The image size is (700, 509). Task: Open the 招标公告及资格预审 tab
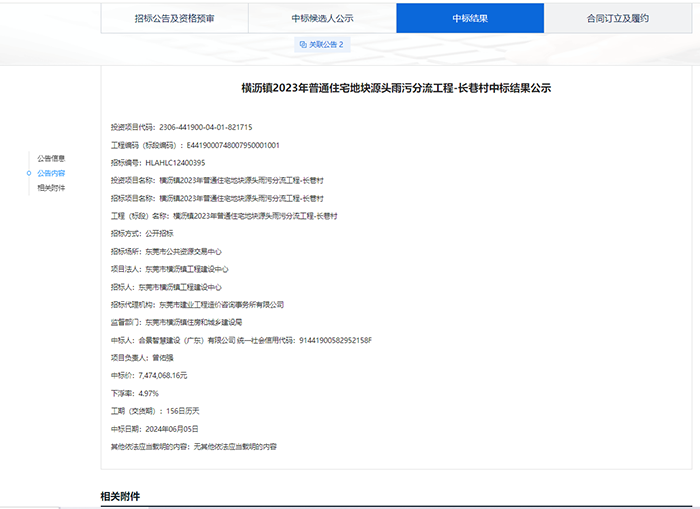[174, 18]
